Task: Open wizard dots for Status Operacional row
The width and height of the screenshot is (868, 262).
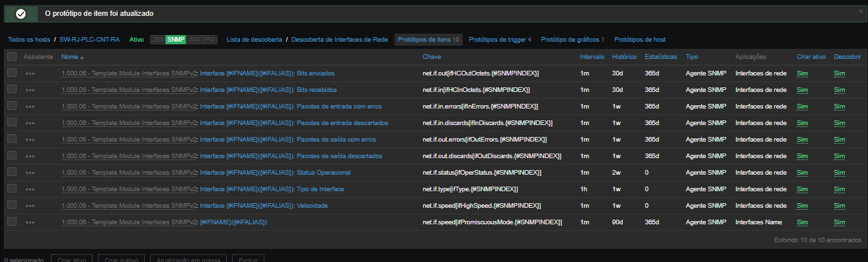Action: click(30, 173)
